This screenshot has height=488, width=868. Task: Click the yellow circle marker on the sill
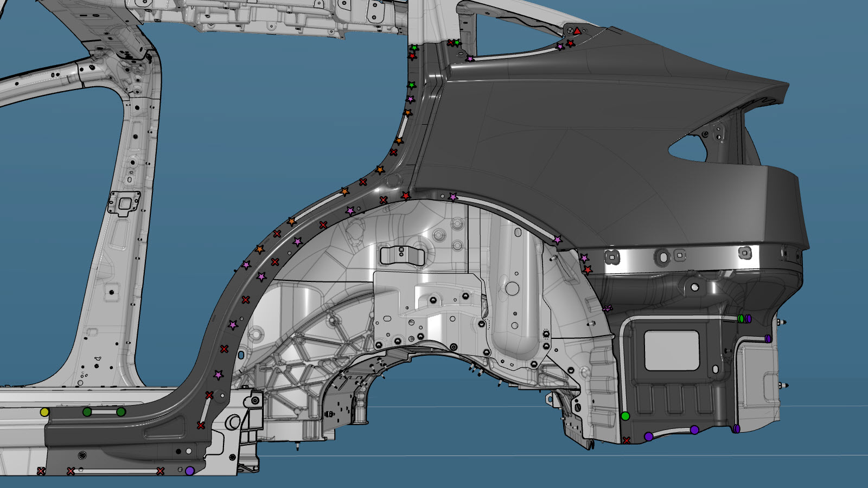pos(44,412)
